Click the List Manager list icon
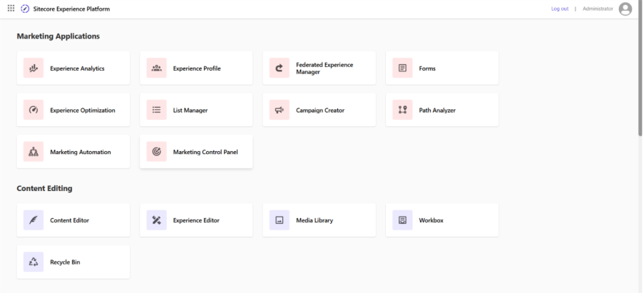This screenshot has height=293, width=644. click(157, 110)
